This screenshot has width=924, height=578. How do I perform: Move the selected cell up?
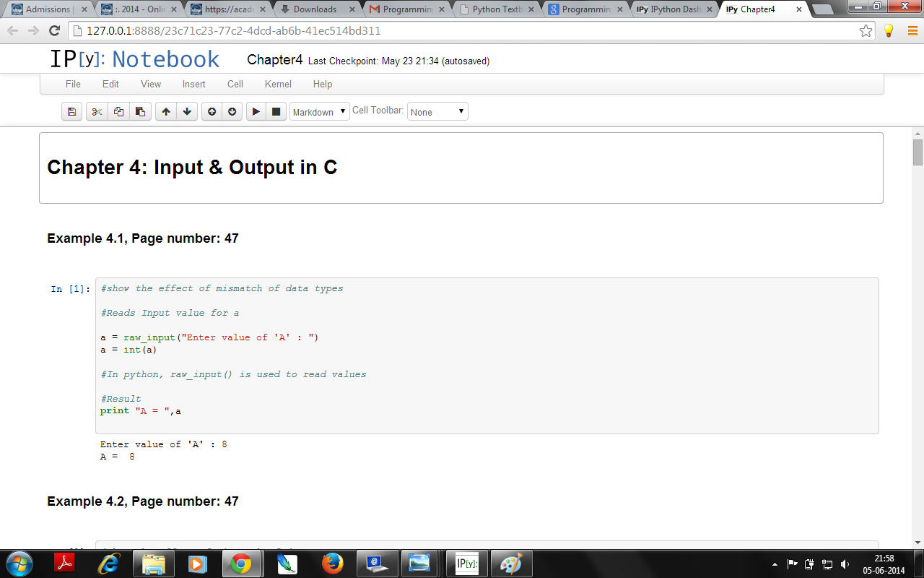tap(166, 112)
